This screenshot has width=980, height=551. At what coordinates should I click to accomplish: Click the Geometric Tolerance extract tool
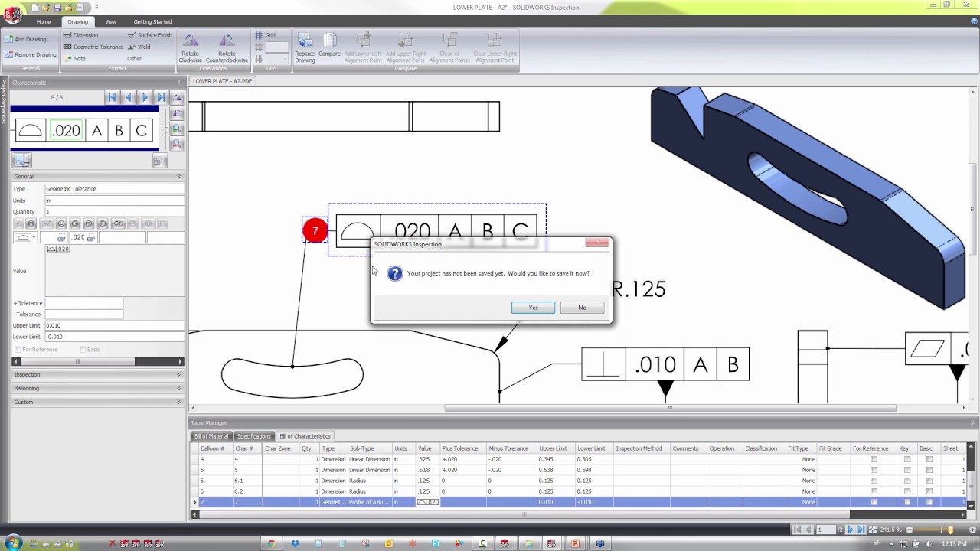point(93,47)
